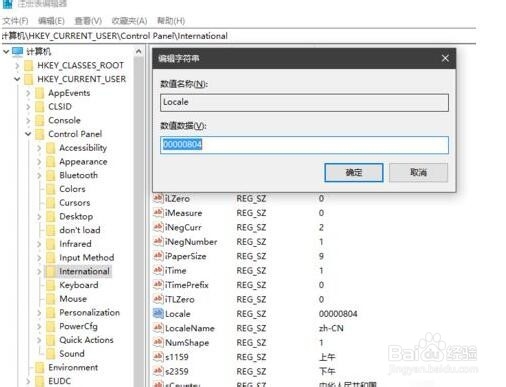Click the 上午 value of s1159
The image size is (506, 387).
tap(327, 357)
